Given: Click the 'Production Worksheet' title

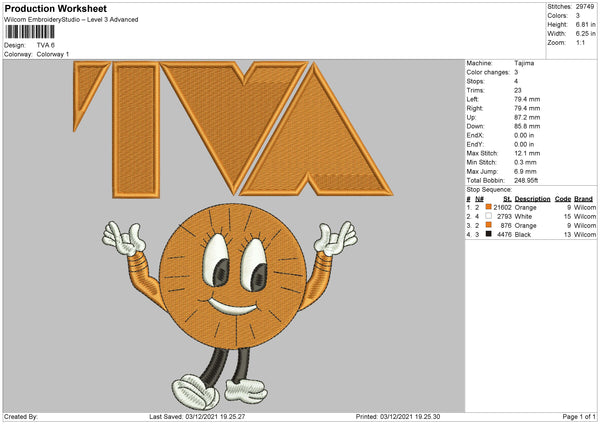Looking at the screenshot, I should pos(55,8).
